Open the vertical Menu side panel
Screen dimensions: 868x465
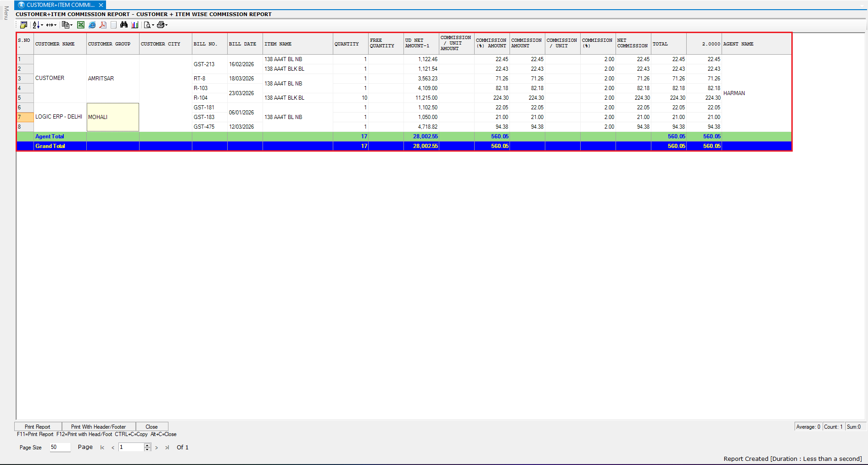point(6,13)
